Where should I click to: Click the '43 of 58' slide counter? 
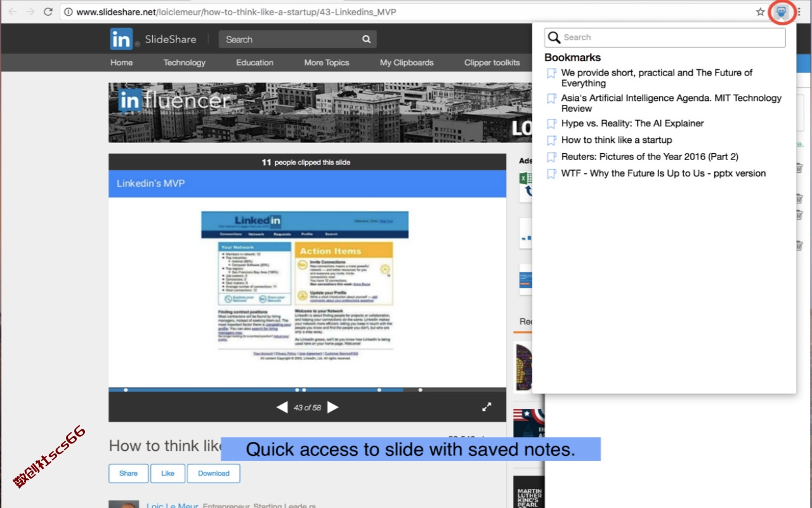coord(308,408)
